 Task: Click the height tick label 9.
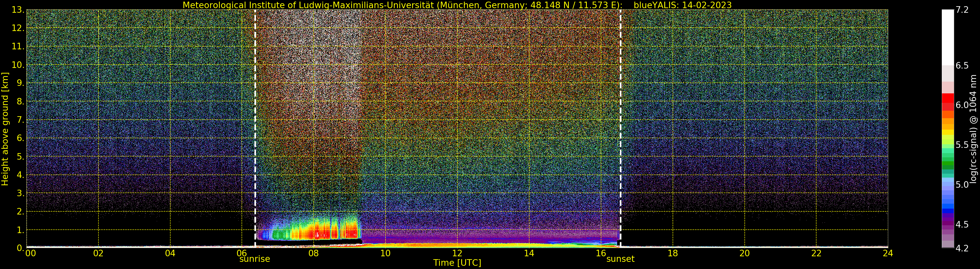tap(21, 83)
